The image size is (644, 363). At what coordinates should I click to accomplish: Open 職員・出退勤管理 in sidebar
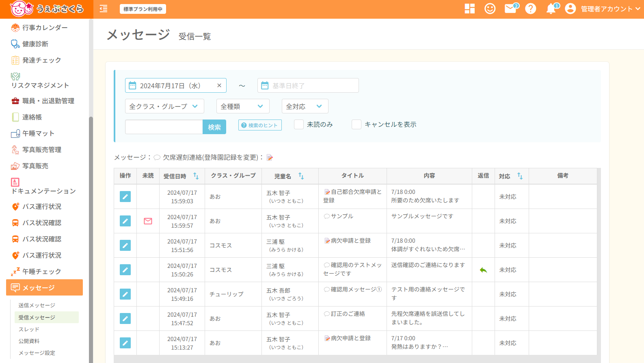48,101
